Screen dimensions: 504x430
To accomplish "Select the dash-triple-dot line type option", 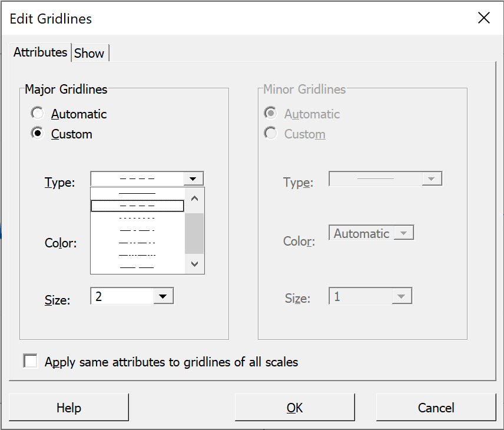I will (x=137, y=255).
